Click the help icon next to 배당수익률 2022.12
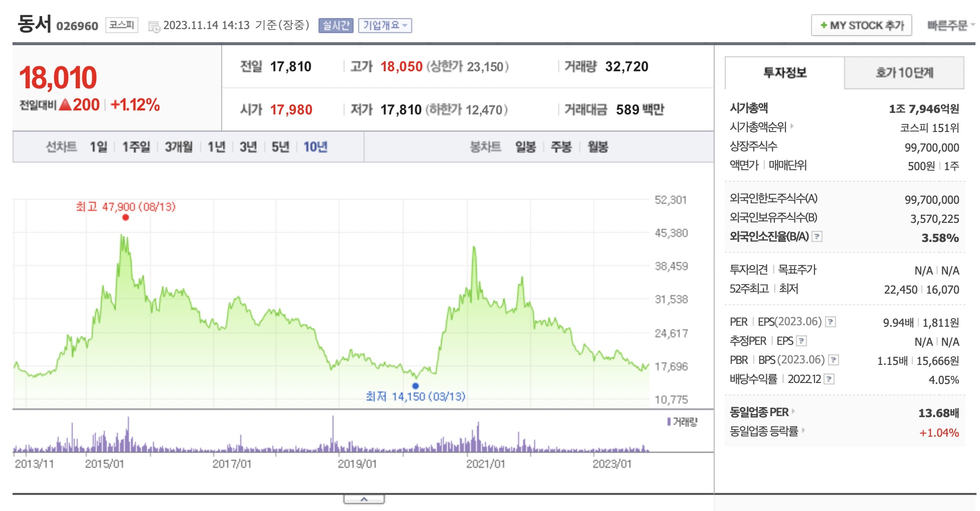Screen dimensions: 980x511 click(830, 379)
